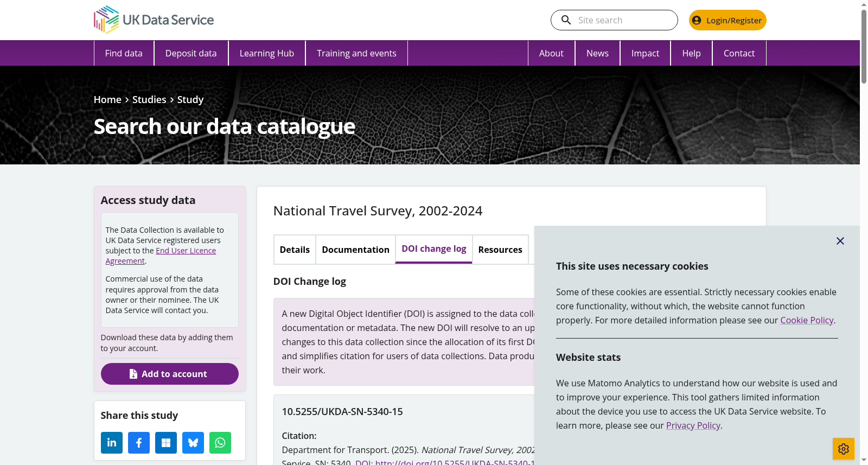
Task: Open the cookie settings gear icon
Action: 844,449
